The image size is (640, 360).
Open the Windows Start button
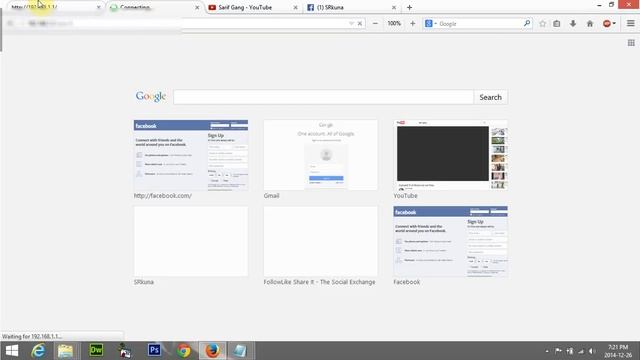[12, 351]
